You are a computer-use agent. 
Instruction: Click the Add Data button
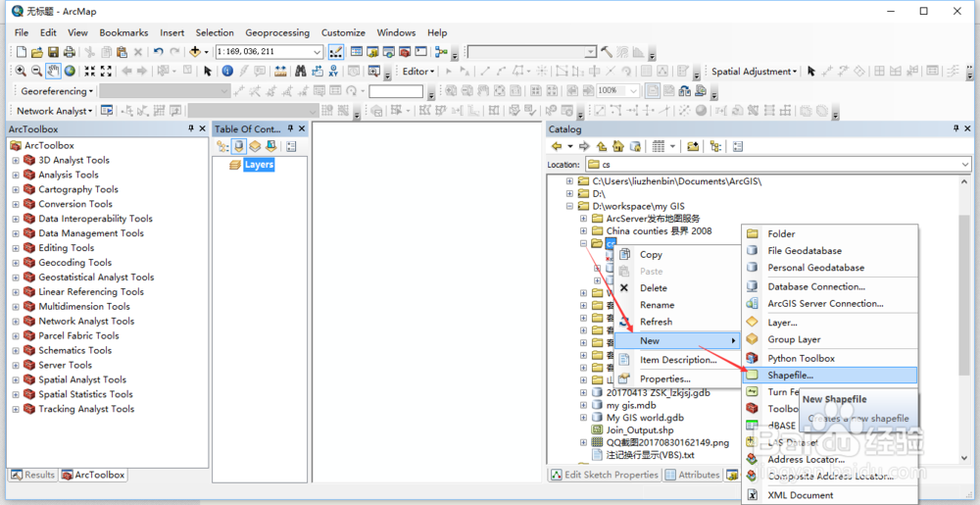[196, 52]
